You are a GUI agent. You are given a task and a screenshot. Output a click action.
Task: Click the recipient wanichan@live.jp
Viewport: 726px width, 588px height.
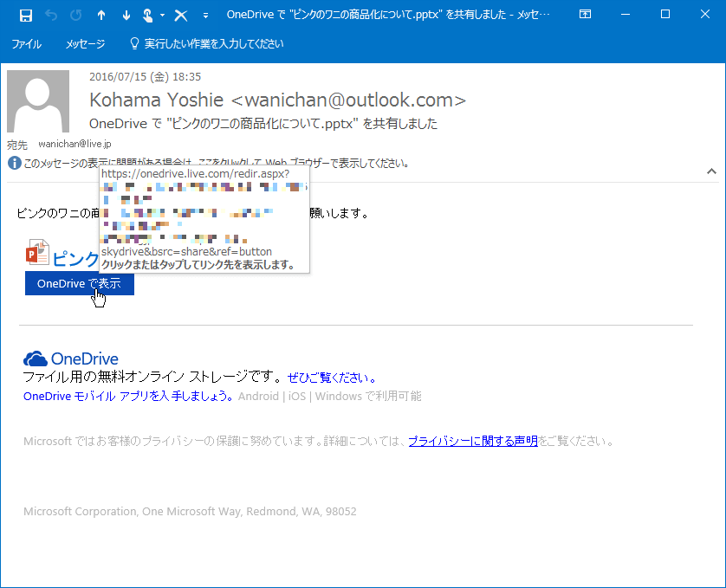[x=75, y=144]
